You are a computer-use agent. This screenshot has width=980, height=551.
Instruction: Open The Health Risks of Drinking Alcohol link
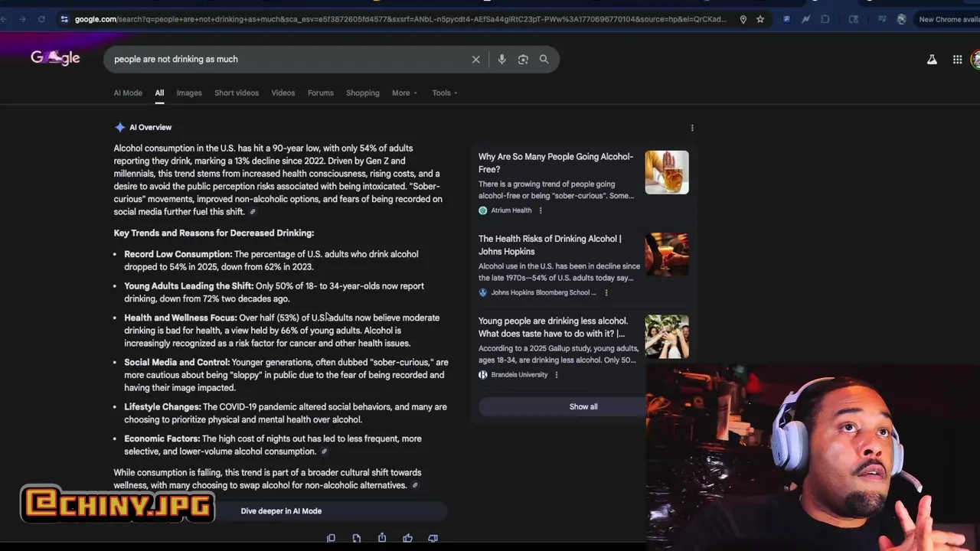click(x=550, y=245)
